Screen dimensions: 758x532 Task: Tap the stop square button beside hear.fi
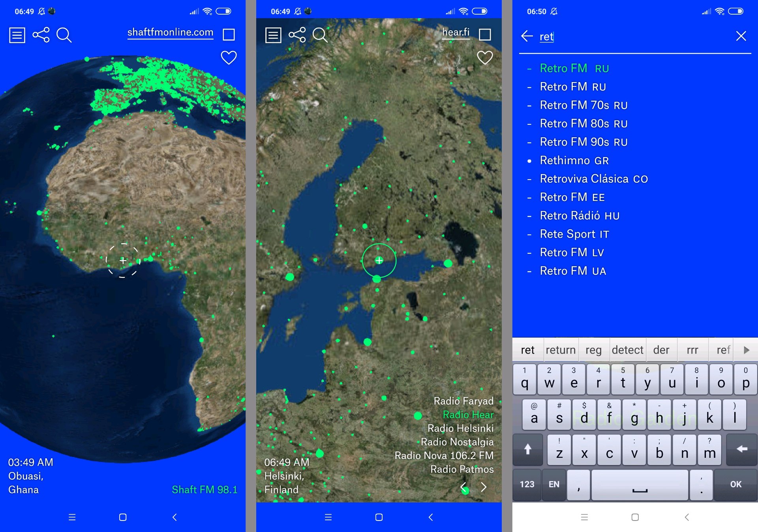tap(485, 35)
